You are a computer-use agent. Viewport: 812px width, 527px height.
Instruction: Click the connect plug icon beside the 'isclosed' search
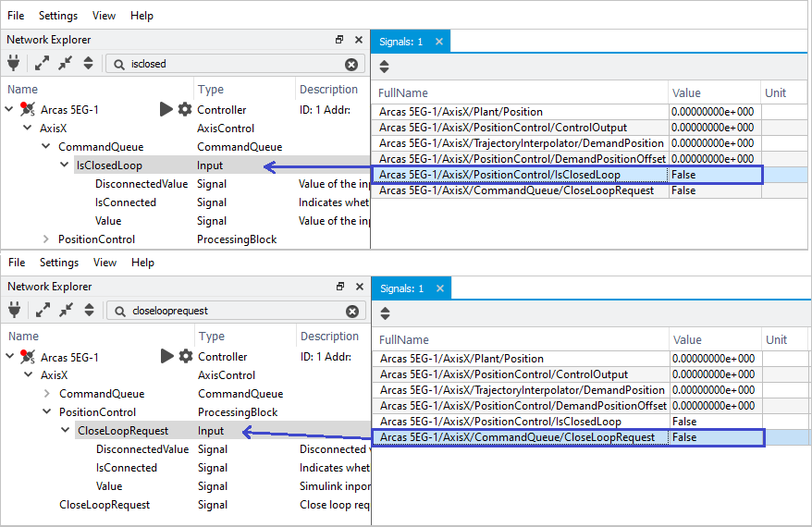[14, 64]
